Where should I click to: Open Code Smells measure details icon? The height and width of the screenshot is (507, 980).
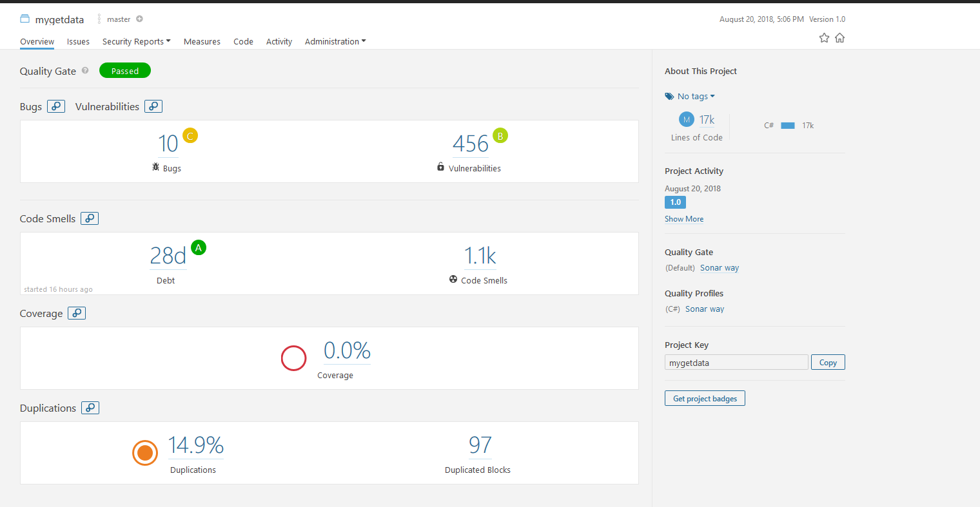pyautogui.click(x=90, y=218)
